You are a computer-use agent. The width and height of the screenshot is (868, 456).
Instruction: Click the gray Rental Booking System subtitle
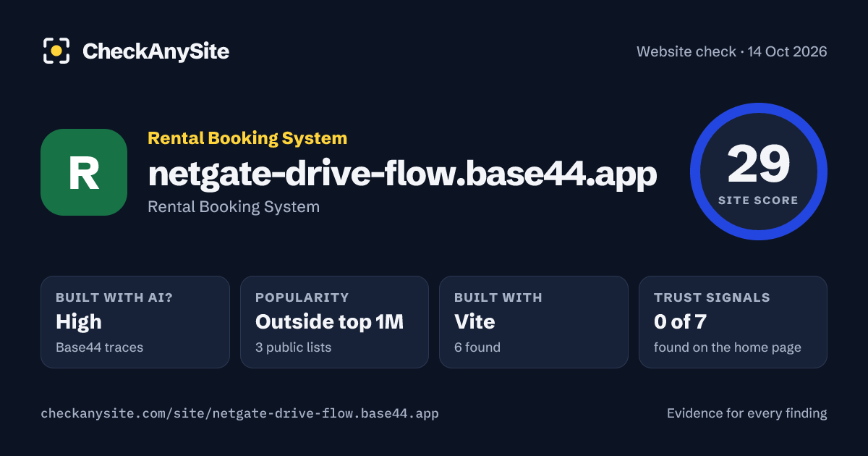click(x=234, y=207)
